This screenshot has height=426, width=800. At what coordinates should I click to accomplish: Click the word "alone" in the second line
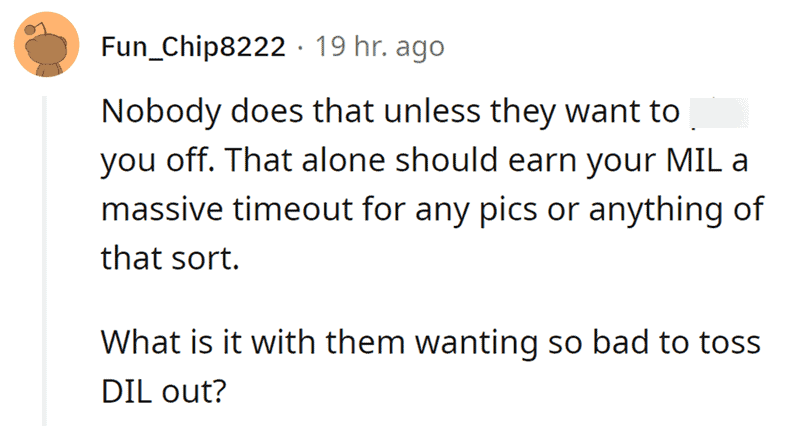pyautogui.click(x=344, y=160)
